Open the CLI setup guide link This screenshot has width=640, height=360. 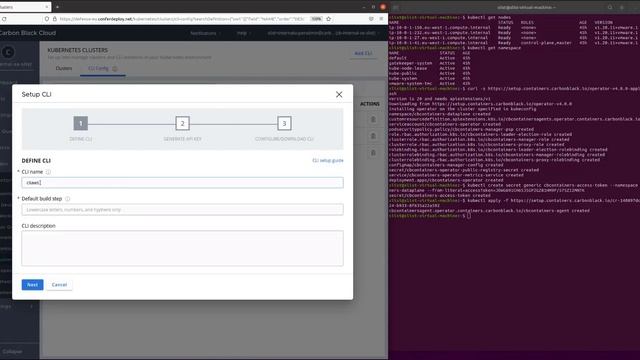pos(328,160)
